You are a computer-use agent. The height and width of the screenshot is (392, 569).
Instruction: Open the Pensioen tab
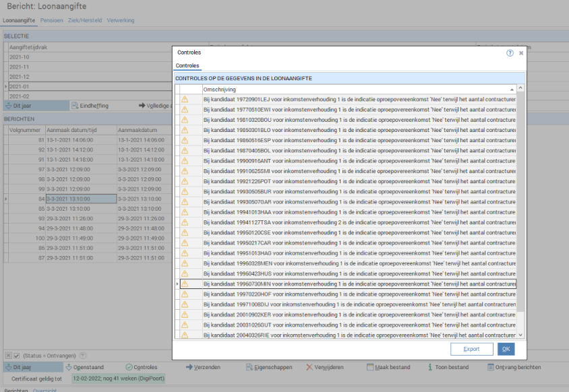(x=51, y=20)
